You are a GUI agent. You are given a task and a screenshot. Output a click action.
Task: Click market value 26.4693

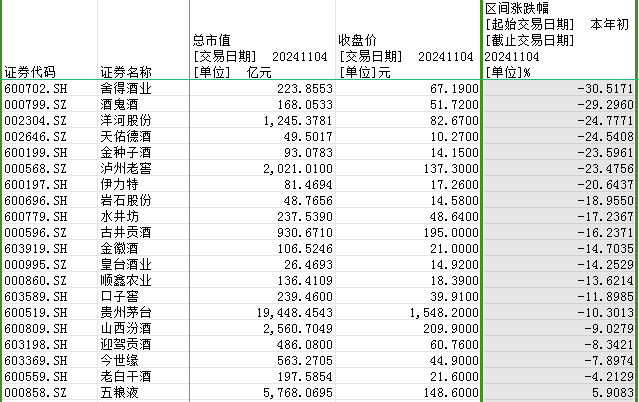pos(262,265)
